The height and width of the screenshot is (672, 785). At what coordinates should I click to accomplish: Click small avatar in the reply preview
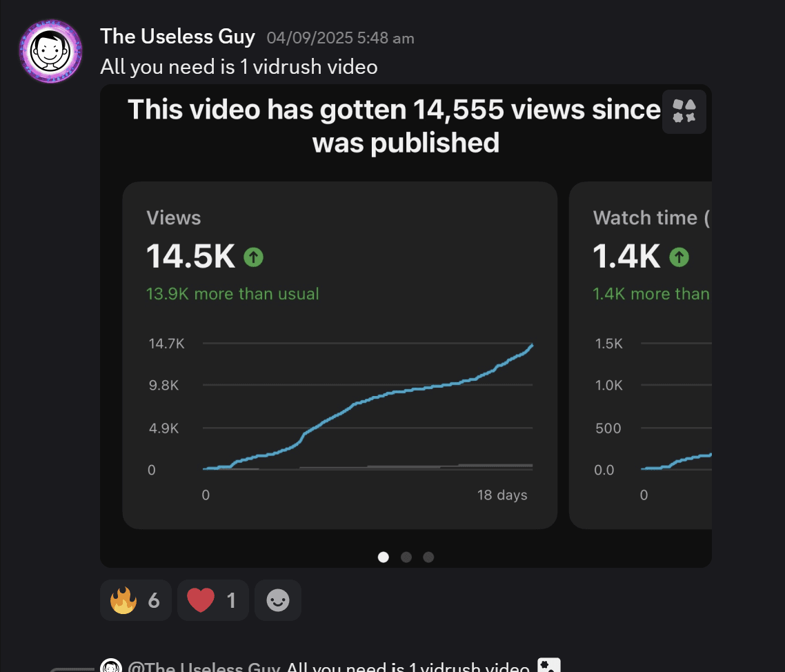tap(111, 667)
